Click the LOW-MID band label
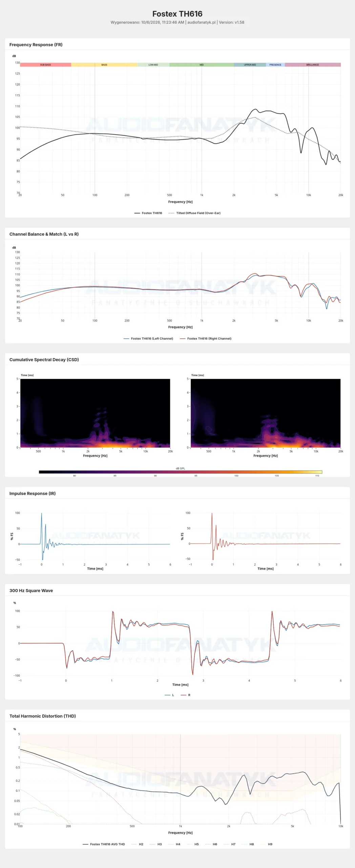 153,64
